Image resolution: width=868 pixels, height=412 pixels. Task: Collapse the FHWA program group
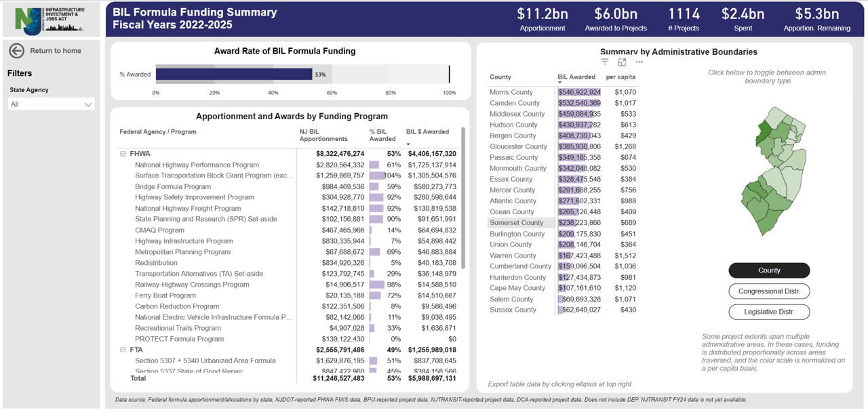[123, 154]
